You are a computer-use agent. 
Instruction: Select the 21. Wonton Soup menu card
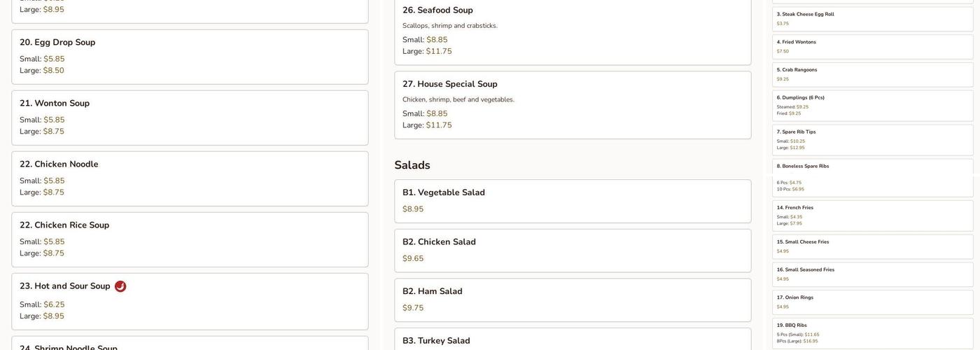pos(190,118)
